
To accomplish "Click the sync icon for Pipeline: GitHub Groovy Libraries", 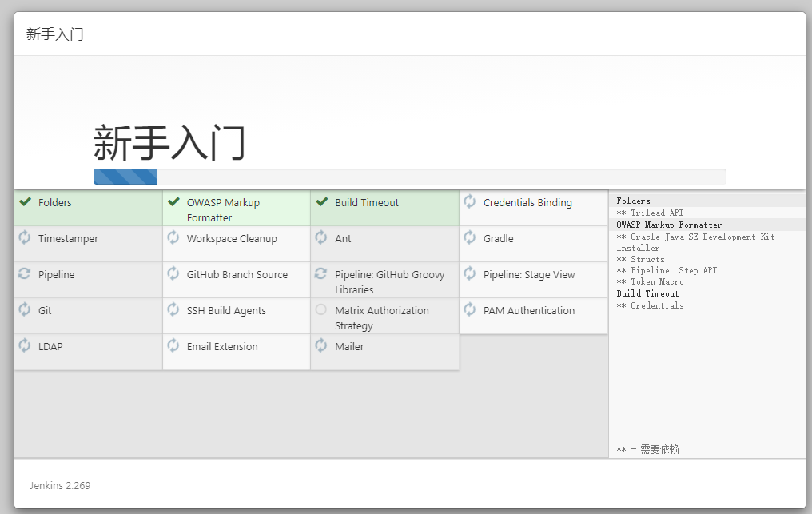I will coord(321,273).
